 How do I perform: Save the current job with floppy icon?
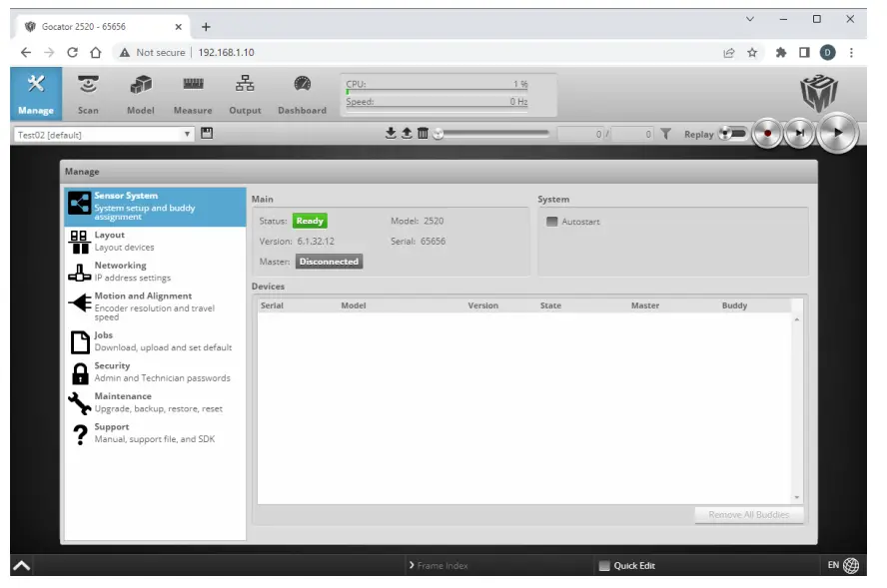[207, 134]
